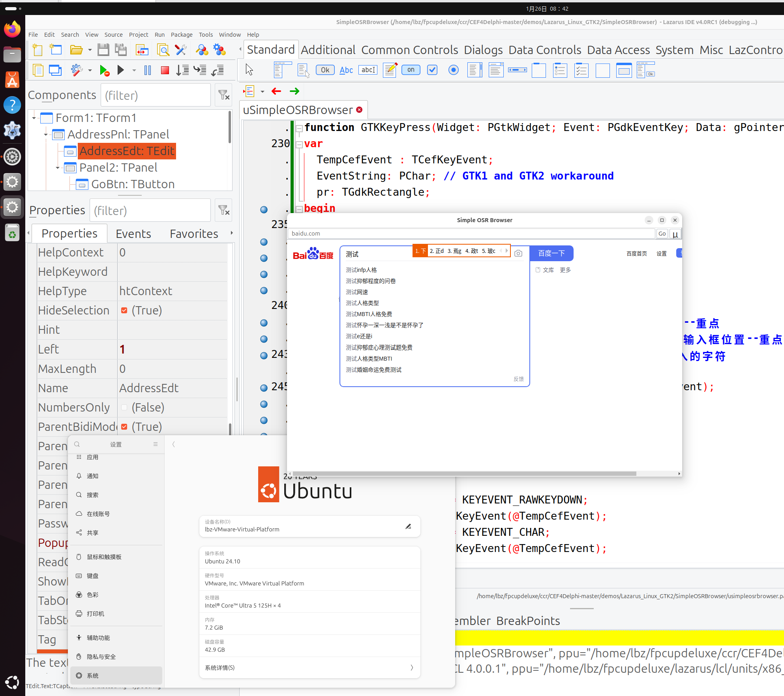Image resolution: width=784 pixels, height=696 pixels.
Task: Click the green Run program icon
Action: pyautogui.click(x=104, y=71)
